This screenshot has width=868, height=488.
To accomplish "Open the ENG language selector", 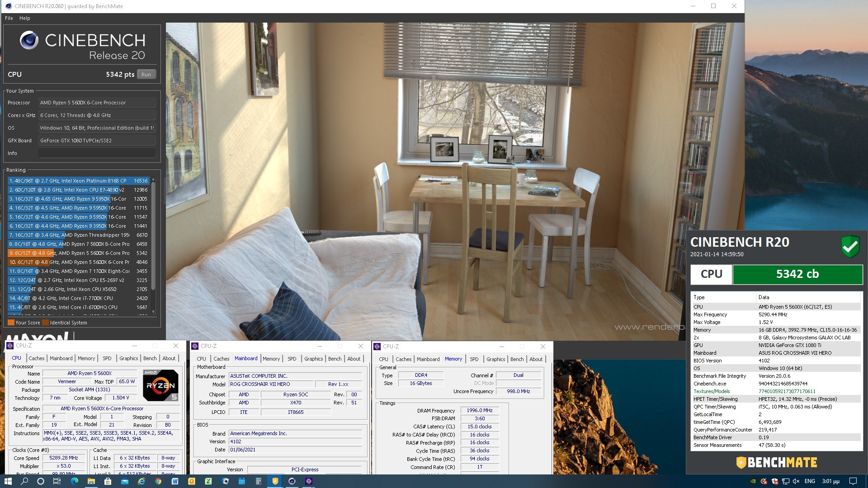I will pyautogui.click(x=810, y=481).
